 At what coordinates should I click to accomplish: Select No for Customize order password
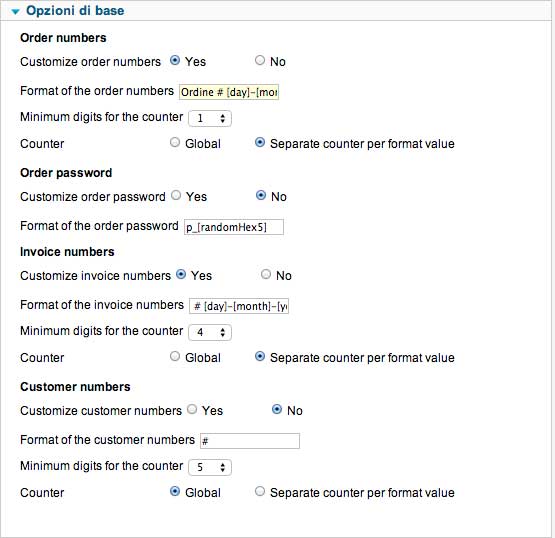[x=261, y=195]
